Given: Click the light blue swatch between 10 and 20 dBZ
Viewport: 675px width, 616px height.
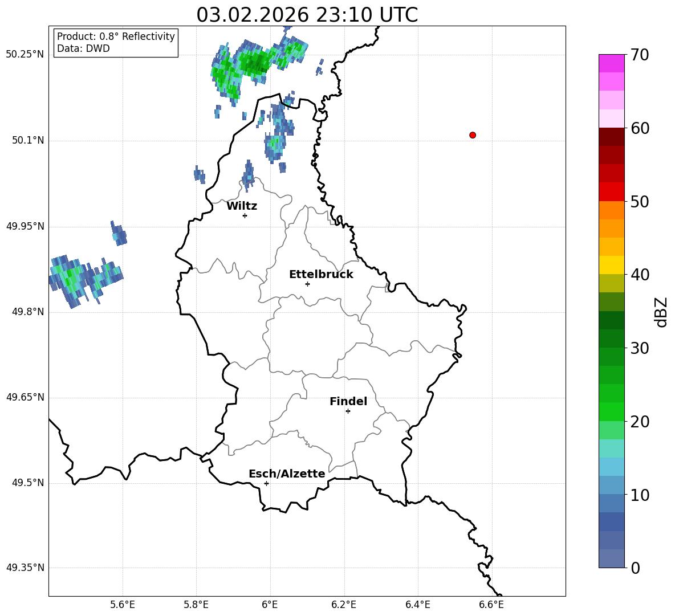Looking at the screenshot, I should 611,467.
